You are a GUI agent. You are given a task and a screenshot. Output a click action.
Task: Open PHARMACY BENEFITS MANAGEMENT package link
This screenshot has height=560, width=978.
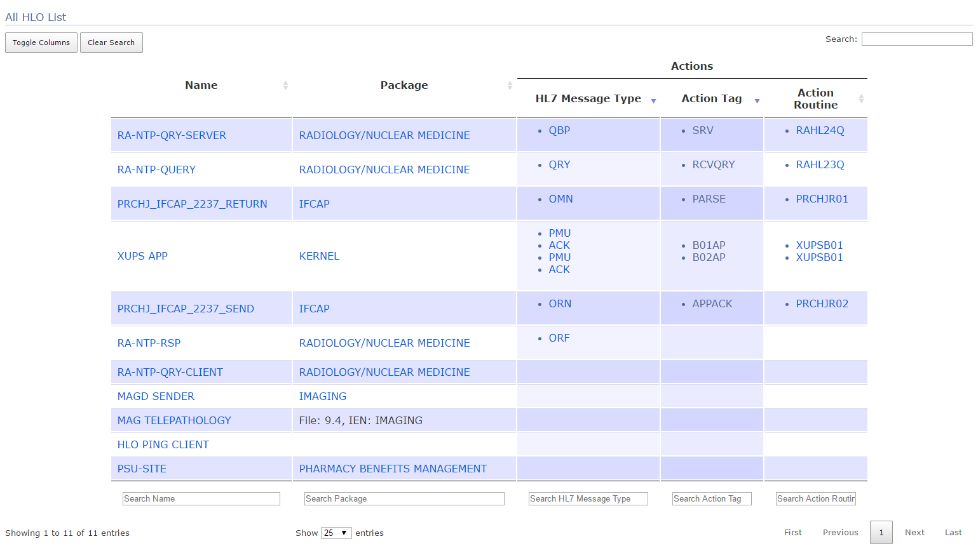(x=393, y=469)
